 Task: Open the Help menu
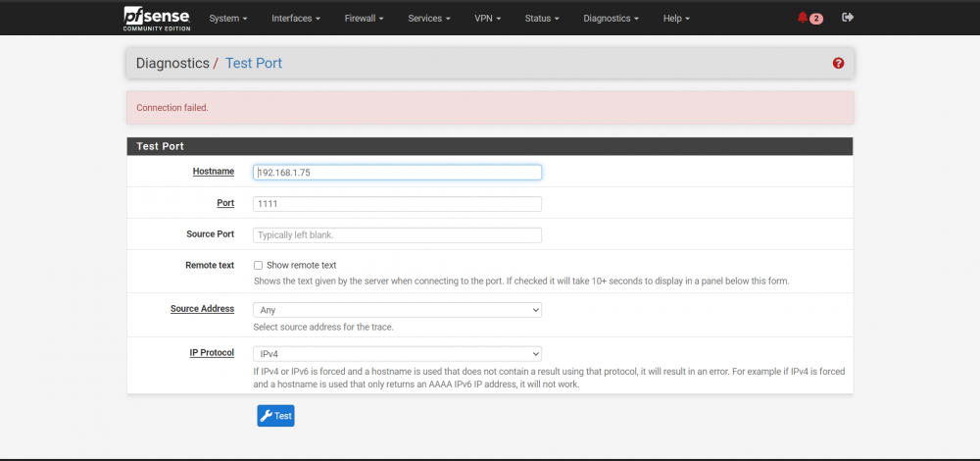(x=676, y=19)
